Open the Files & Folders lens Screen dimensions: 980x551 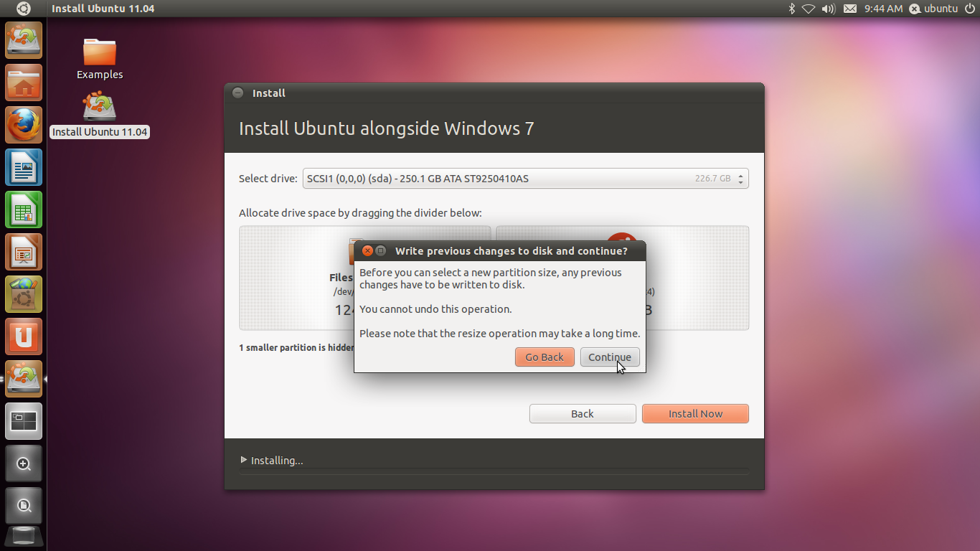click(x=24, y=506)
